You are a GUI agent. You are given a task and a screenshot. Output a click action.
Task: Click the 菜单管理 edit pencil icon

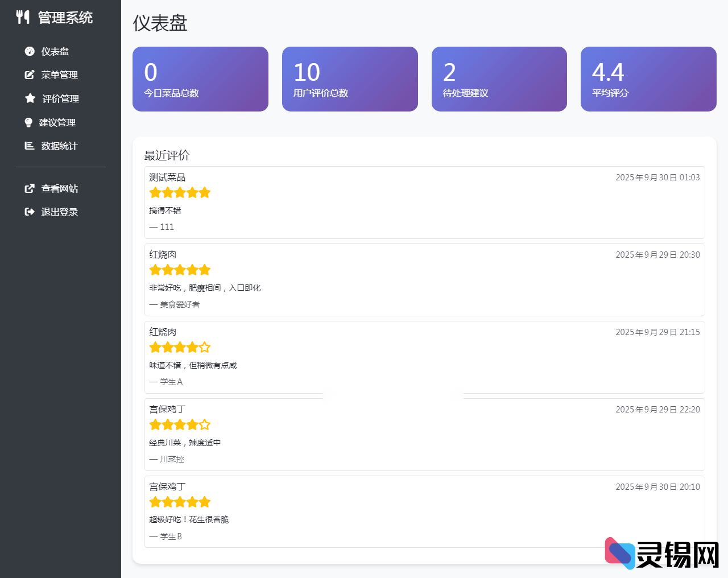30,75
